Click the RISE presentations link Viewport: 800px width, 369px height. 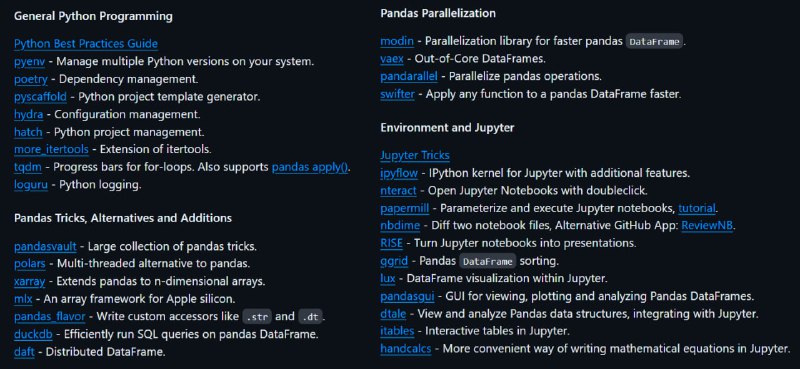[x=391, y=243]
